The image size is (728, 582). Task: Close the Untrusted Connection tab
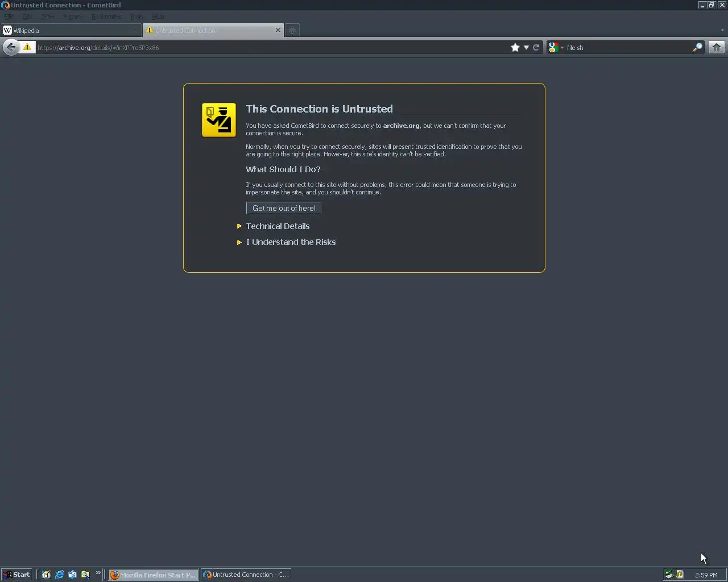(278, 30)
